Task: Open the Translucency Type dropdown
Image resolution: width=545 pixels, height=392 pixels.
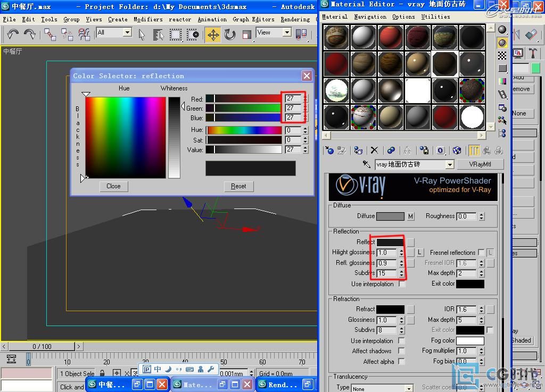Action: tap(409, 388)
